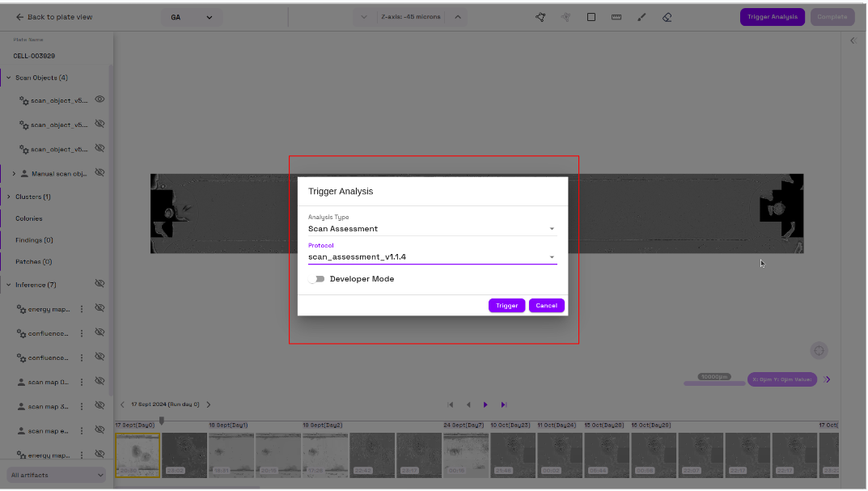Click the recenter view target icon

click(819, 350)
